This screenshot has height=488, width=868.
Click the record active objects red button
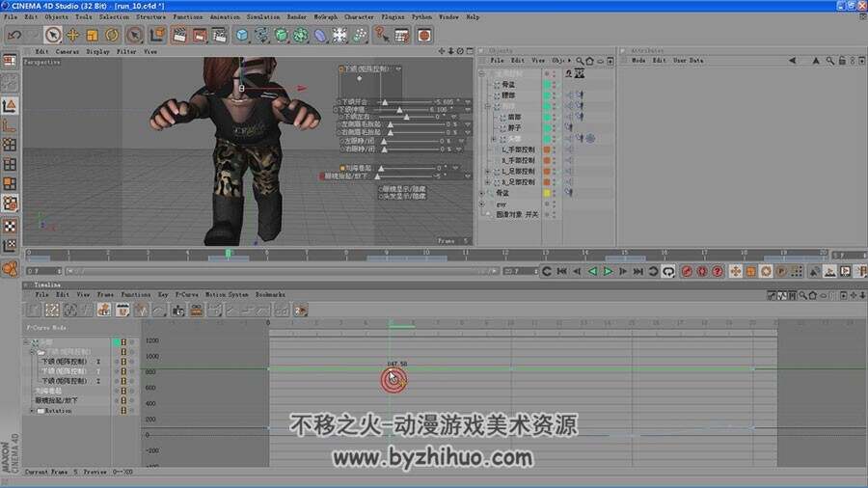(687, 271)
